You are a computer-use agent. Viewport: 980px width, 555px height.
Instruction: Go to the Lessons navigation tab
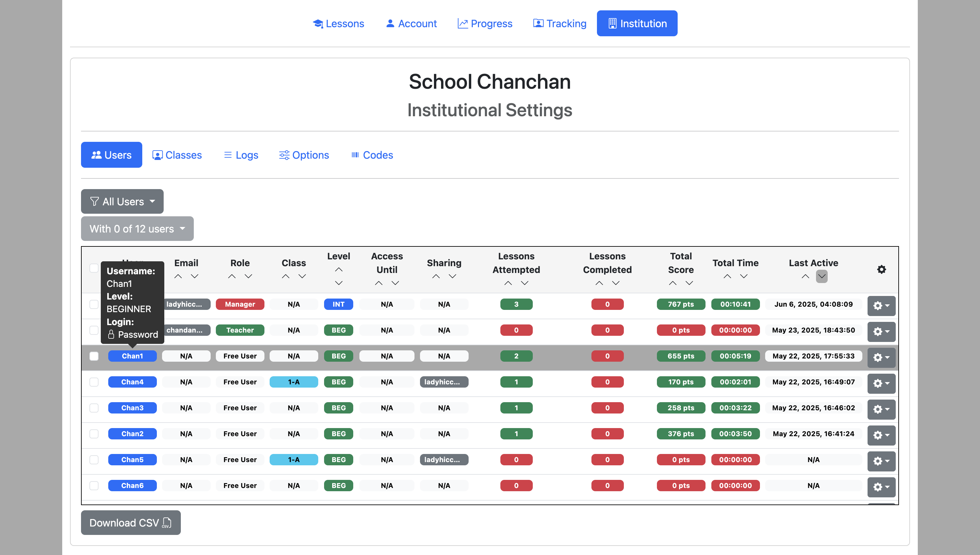[338, 24]
